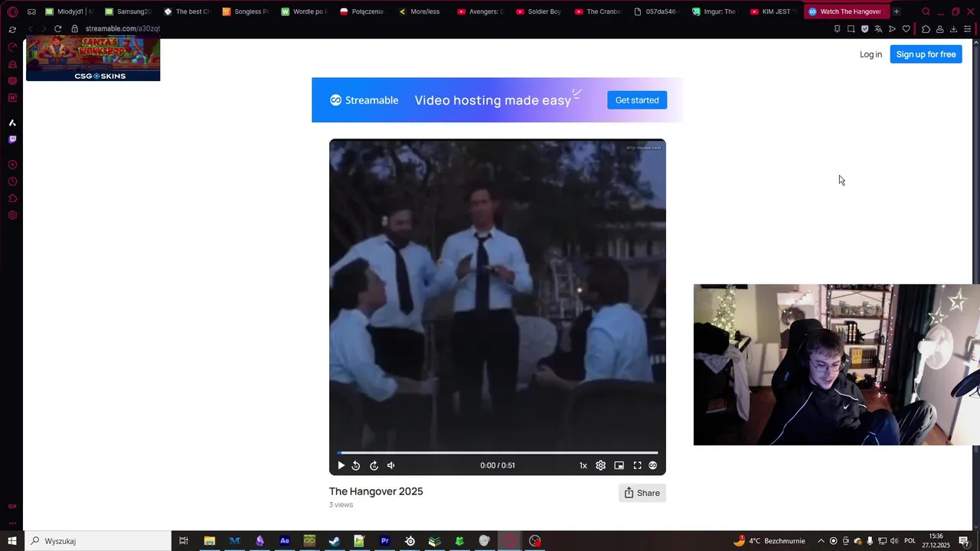Open Twitch in Opera sidebar
980x551 pixels.
coord(12,139)
